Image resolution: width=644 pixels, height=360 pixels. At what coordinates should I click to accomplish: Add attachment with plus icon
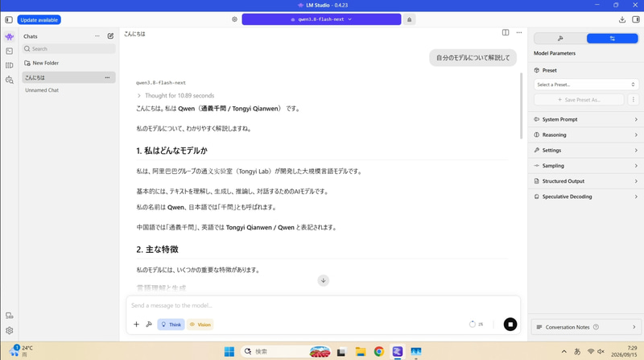(136, 325)
